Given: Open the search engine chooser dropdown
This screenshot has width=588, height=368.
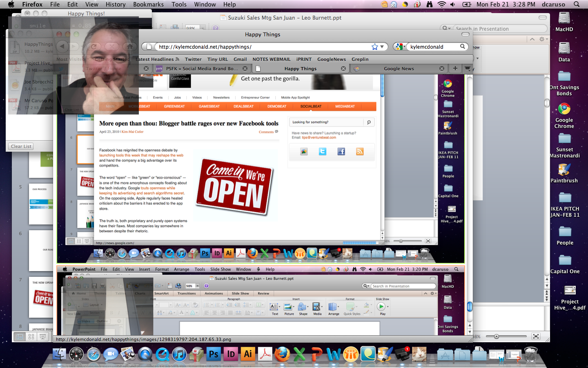Looking at the screenshot, I should [400, 47].
